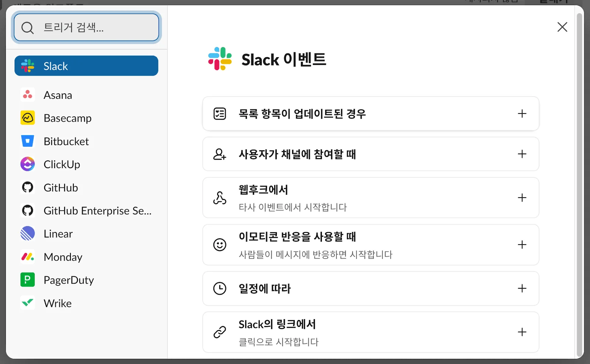Click the Linear app icon
This screenshot has width=590, height=364.
[x=28, y=233]
